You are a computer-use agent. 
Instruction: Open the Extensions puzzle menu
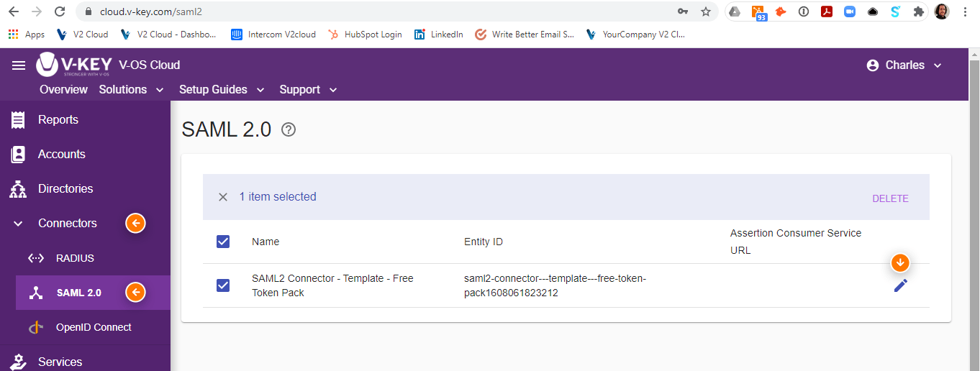918,12
